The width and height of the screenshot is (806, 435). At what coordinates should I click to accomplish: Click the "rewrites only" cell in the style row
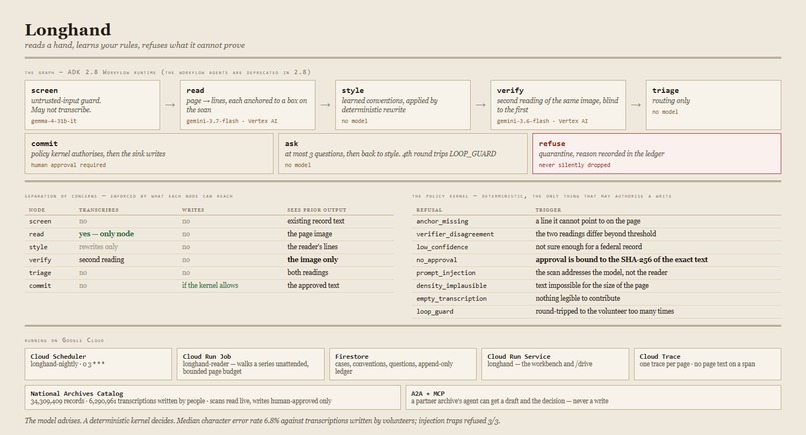click(98, 247)
